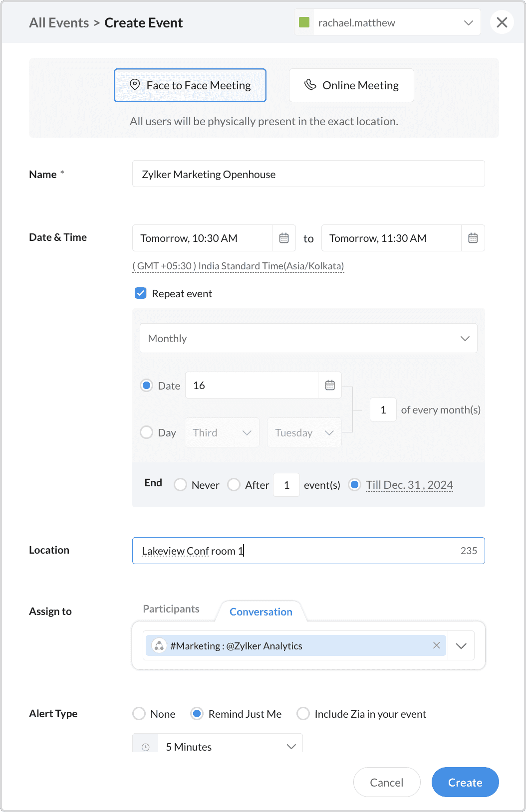Open the start date calendar picker icon
This screenshot has width=526, height=812.
click(x=284, y=238)
